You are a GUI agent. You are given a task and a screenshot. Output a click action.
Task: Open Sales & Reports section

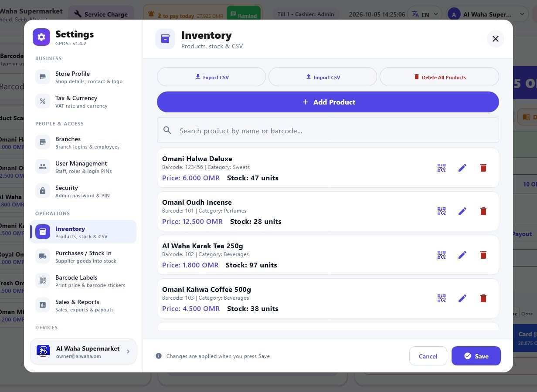pos(83,305)
